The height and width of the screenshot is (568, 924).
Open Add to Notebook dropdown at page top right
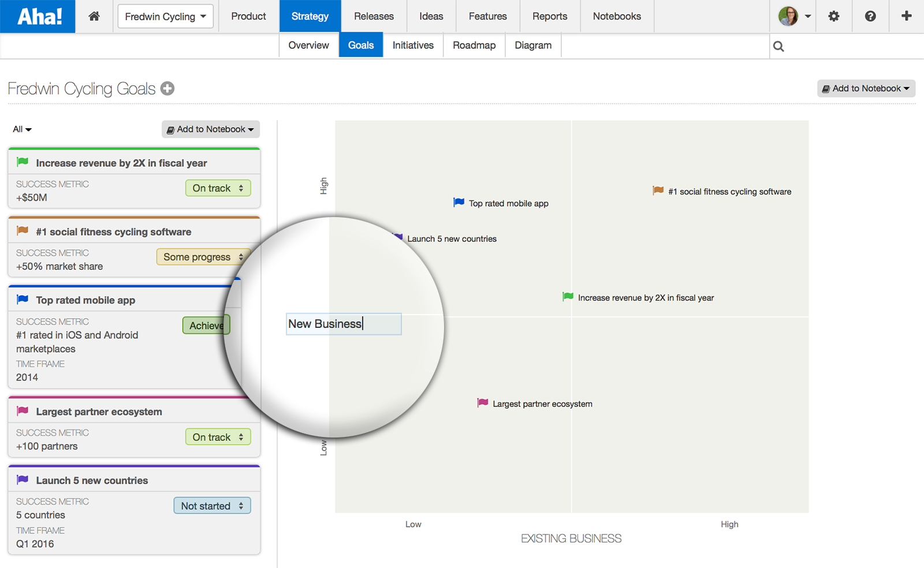(x=866, y=88)
